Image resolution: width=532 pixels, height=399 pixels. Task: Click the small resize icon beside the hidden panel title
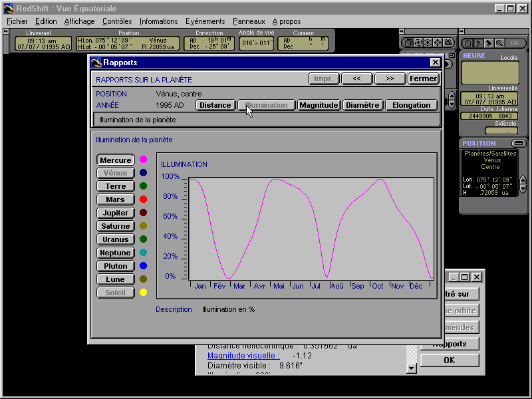click(x=452, y=55)
